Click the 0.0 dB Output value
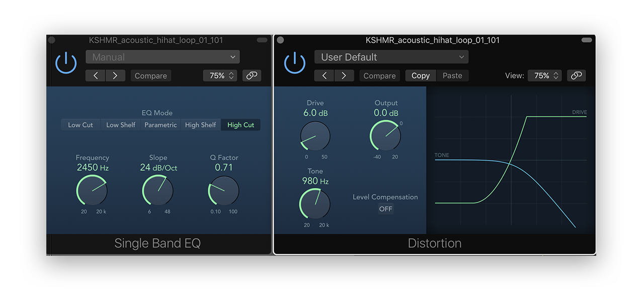Screen dimensions: 644x300 pos(386,113)
